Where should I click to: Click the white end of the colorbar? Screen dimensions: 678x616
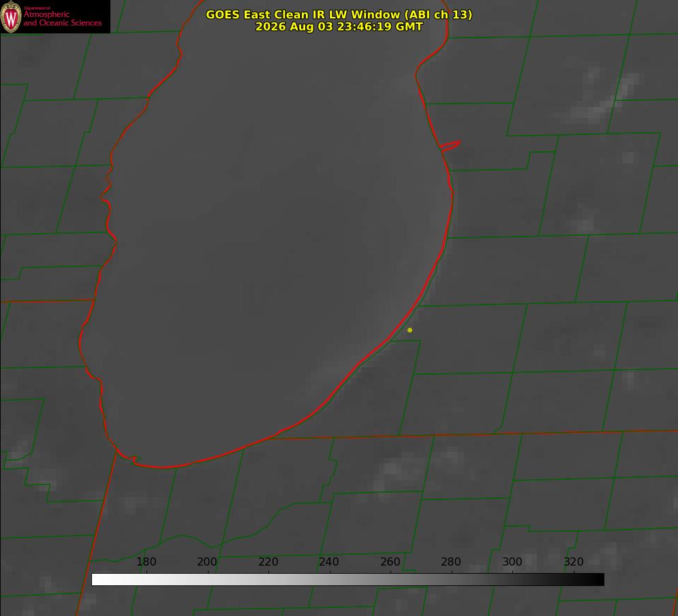(x=99, y=580)
